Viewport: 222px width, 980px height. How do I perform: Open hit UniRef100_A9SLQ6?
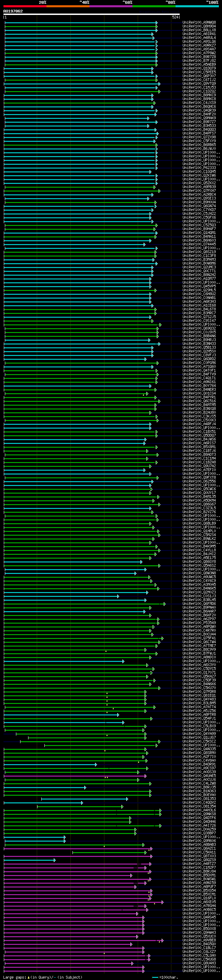(199, 41)
